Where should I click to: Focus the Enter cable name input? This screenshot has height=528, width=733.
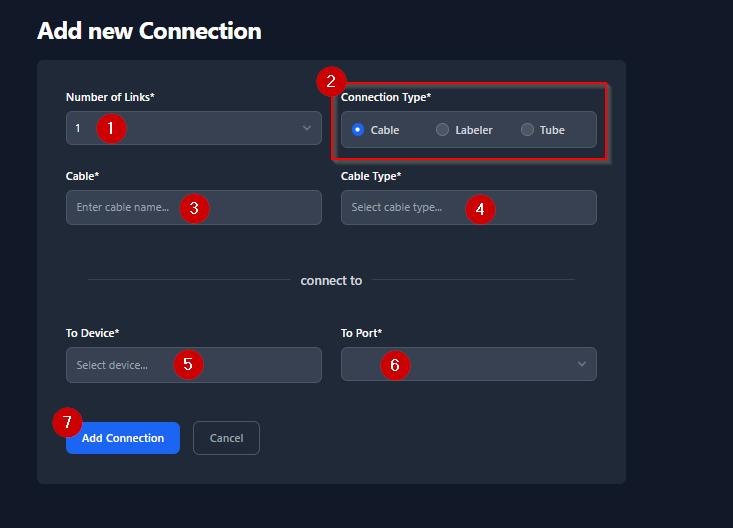(x=120, y=208)
